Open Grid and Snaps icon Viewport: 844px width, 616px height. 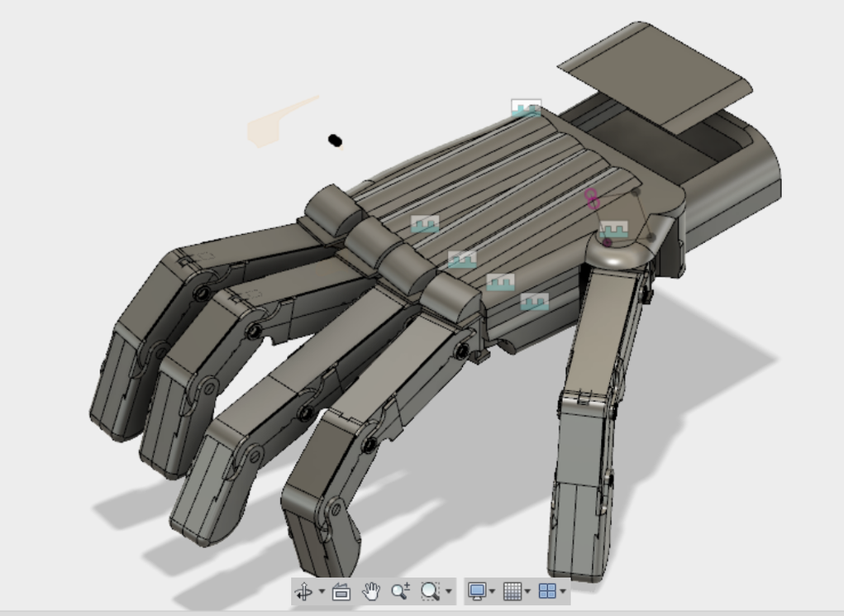[x=512, y=591]
